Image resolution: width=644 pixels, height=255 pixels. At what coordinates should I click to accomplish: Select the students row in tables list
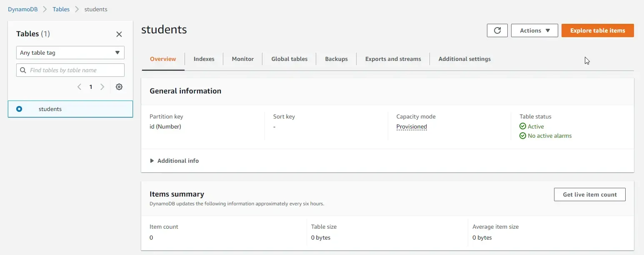50,109
